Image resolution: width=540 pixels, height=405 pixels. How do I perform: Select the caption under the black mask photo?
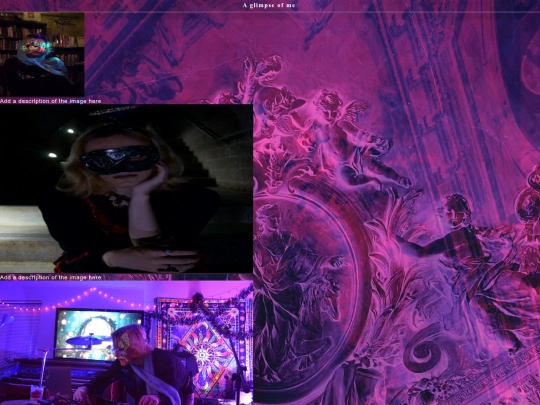(x=51, y=277)
